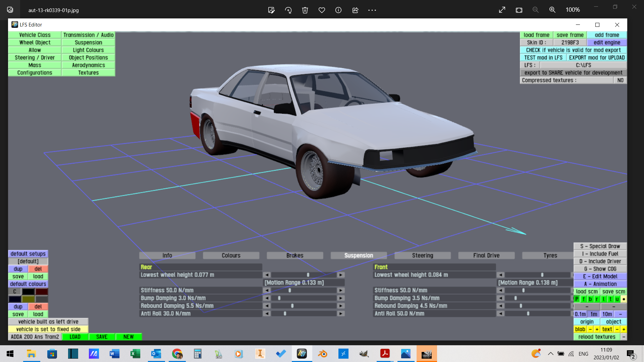Click the zoom in magnifier icon
Viewport: 644px width, 362px height.
(x=552, y=10)
